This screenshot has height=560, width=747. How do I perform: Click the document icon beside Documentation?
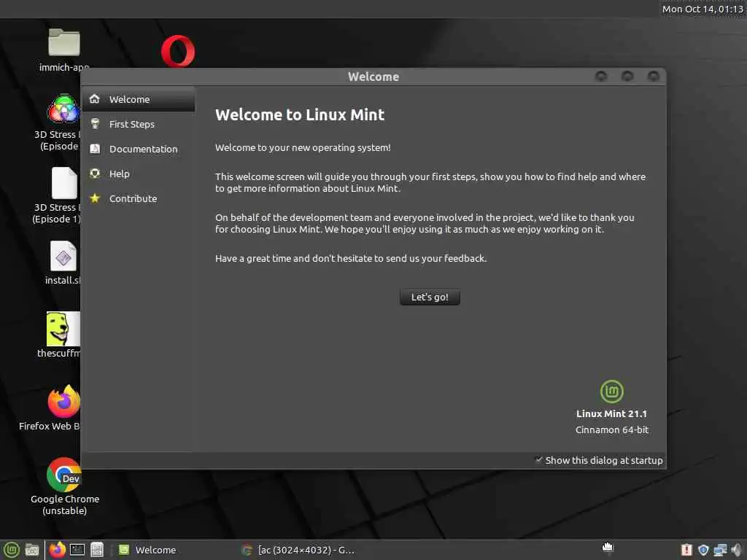(x=95, y=149)
